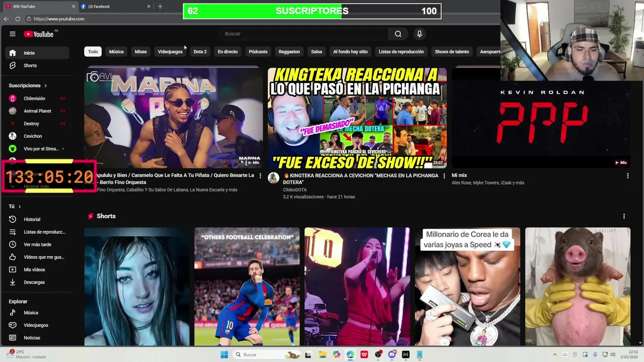
Task: Reload the page with the refresh icon
Action: click(18, 19)
